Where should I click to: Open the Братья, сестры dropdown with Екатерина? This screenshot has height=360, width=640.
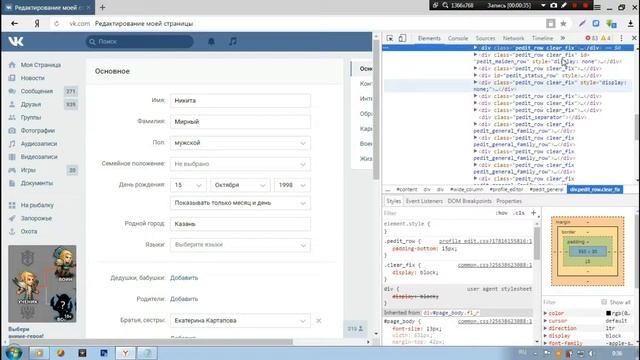coord(240,320)
